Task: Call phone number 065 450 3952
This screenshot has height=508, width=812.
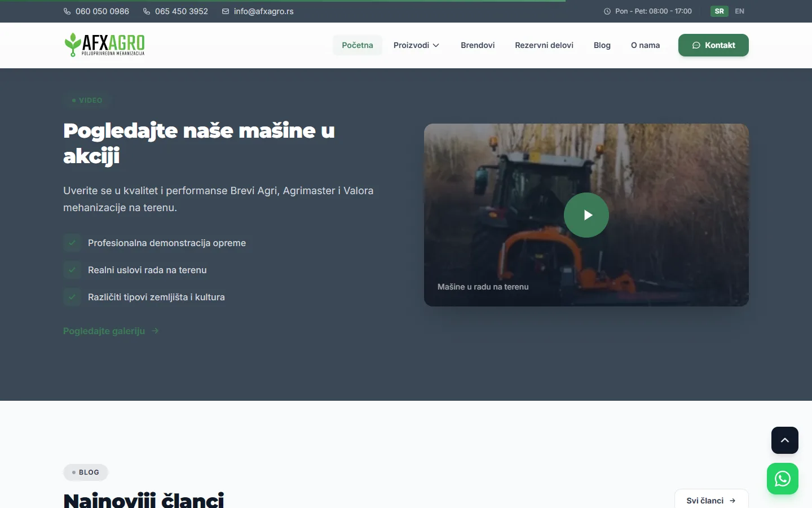Action: [x=182, y=11]
